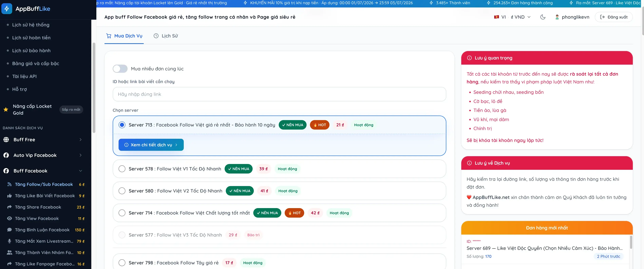Click the Tăng Mắt Xem Livestream microphone icon
Viewport: 644px width, 269px height.
click(x=10, y=241)
